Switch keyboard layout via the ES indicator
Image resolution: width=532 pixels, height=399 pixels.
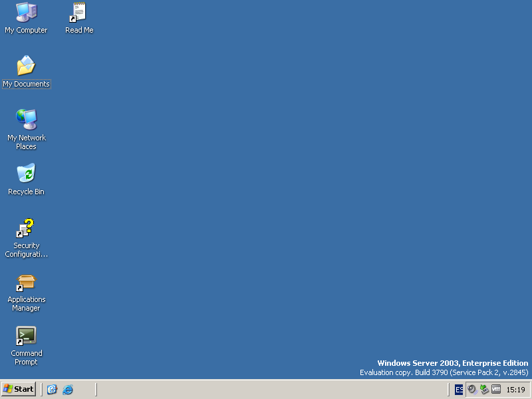click(x=460, y=389)
